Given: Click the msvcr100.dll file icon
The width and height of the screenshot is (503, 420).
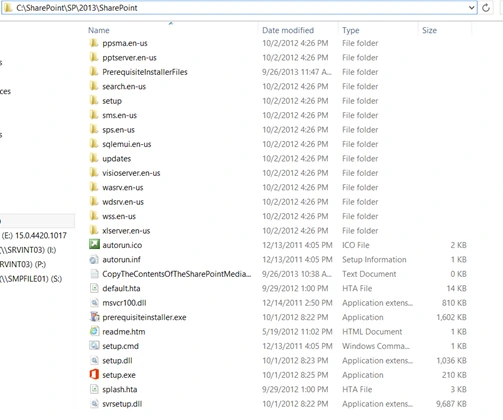Looking at the screenshot, I should point(94,302).
